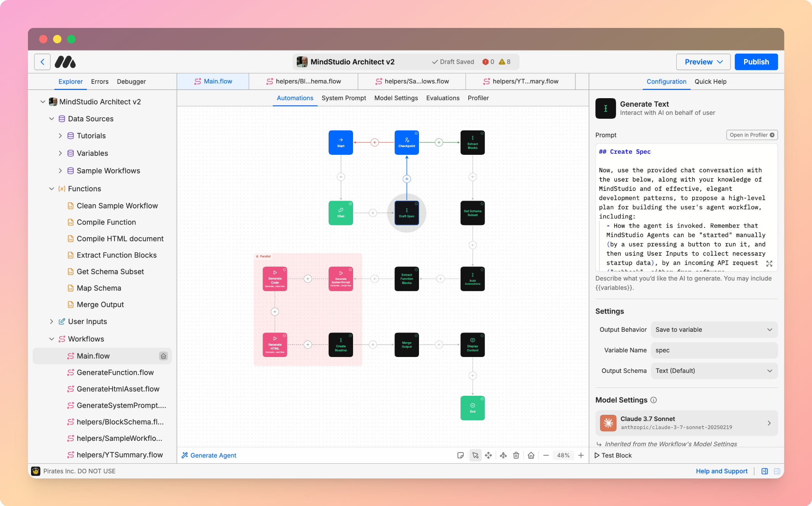
Task: Add a sticky note to canvas
Action: coord(461,455)
